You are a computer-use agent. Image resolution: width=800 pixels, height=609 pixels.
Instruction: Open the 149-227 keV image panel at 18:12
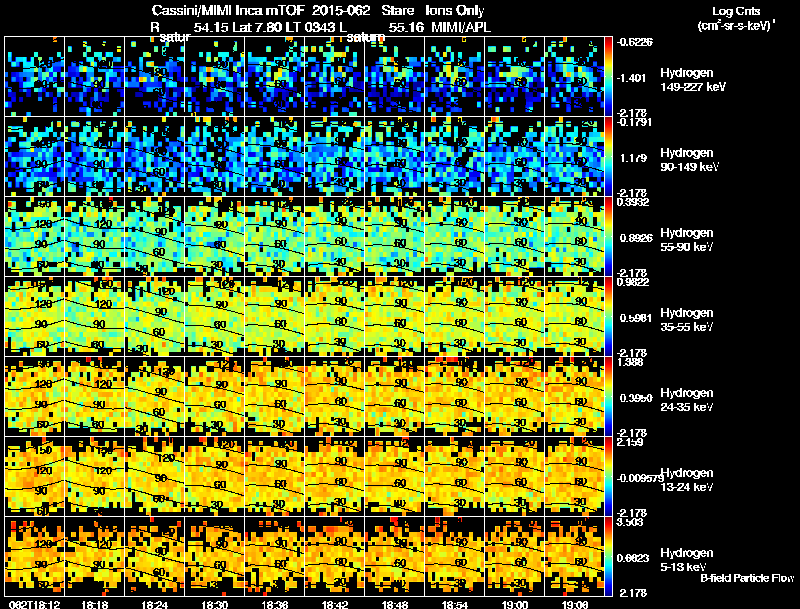pyautogui.click(x=35, y=77)
